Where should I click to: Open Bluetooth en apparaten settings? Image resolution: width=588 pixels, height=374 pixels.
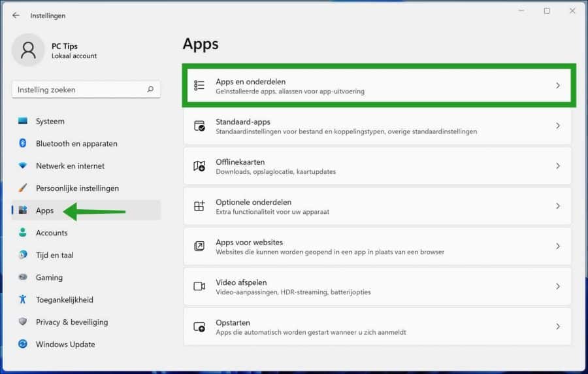click(x=86, y=143)
